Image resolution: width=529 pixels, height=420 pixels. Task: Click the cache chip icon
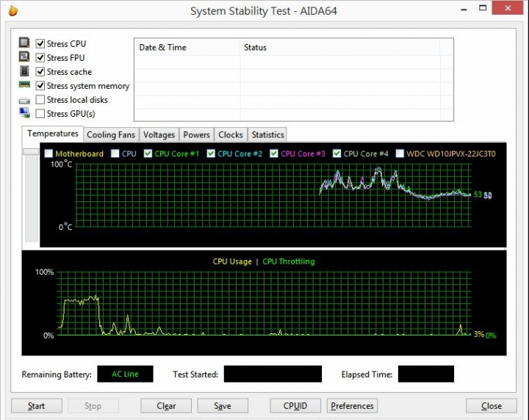[x=24, y=71]
